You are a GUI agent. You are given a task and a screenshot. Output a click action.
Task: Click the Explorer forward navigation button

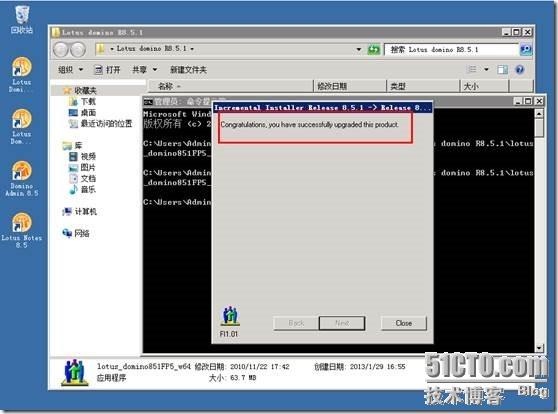(78, 49)
